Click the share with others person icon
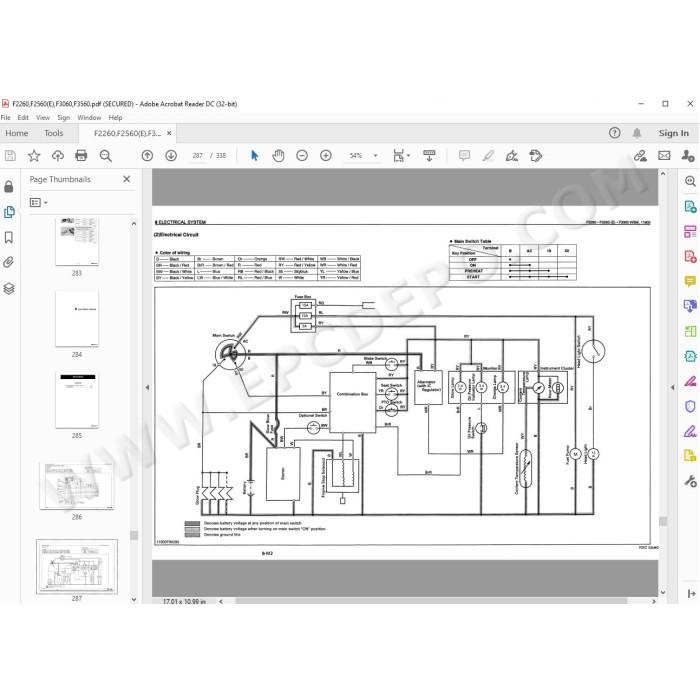700x700 pixels. [x=688, y=156]
